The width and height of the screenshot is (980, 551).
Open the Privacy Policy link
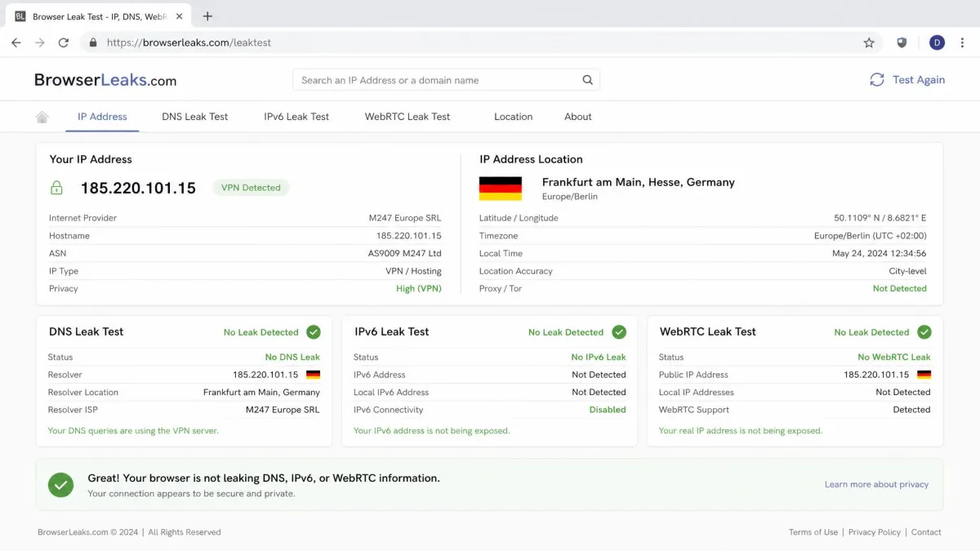click(x=875, y=532)
